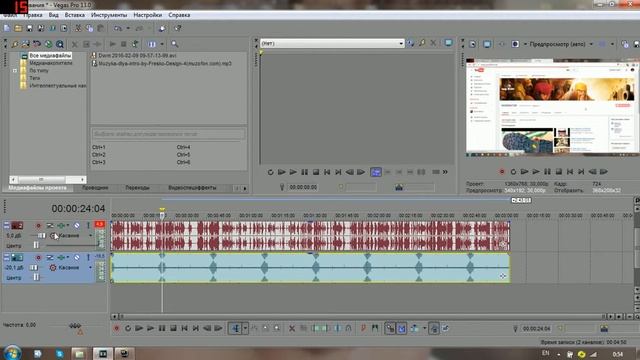Open track 1 Касание automation mode dropdown
Screen dimensions: 640x360
point(90,236)
